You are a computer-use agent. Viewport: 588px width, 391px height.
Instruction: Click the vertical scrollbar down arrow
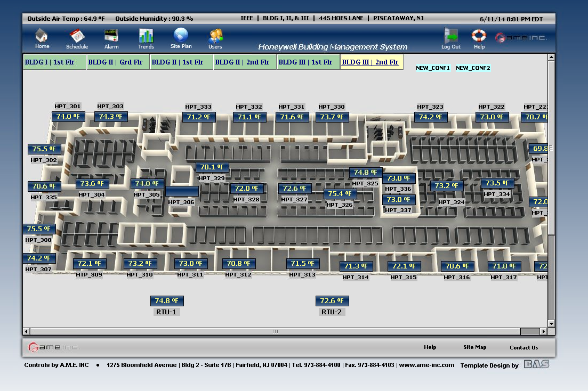point(551,323)
